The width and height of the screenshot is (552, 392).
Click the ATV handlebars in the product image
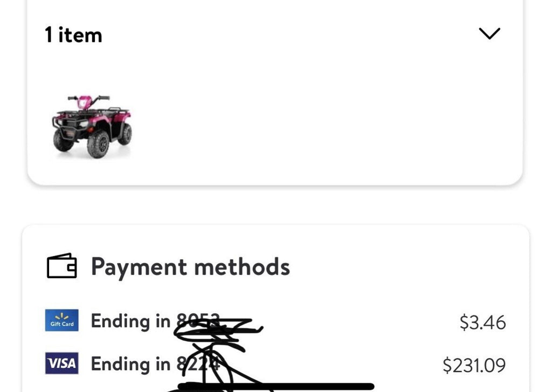(88, 99)
